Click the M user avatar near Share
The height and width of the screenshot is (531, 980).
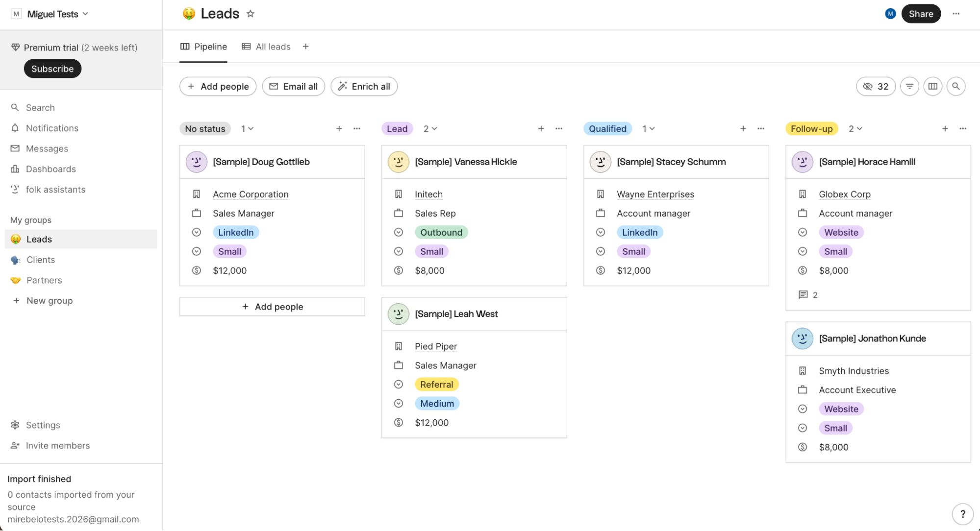890,14
